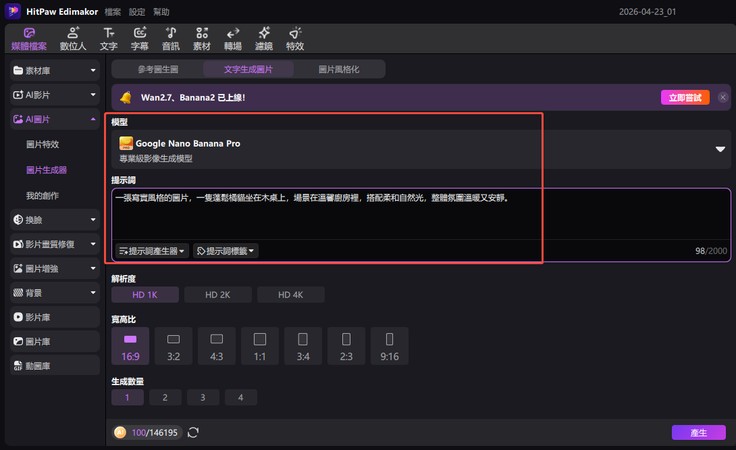Click the notification bell icon in banner
Image resolution: width=736 pixels, height=450 pixels.
coord(125,98)
